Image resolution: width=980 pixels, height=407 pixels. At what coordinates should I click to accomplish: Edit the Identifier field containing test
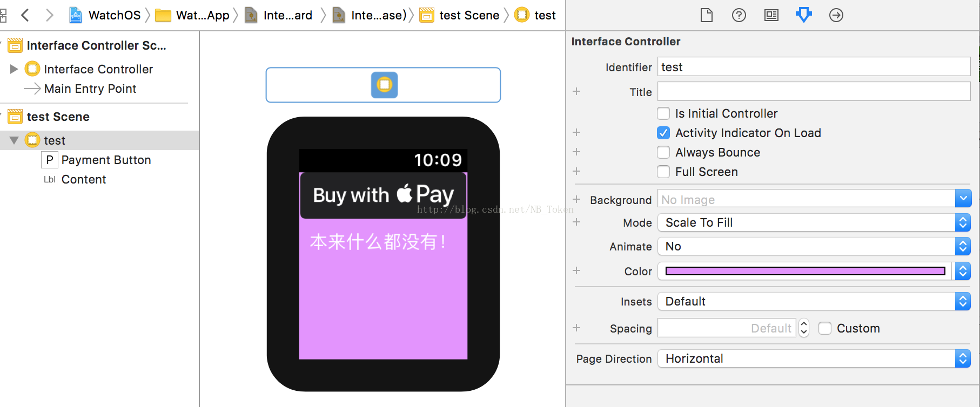coord(814,67)
